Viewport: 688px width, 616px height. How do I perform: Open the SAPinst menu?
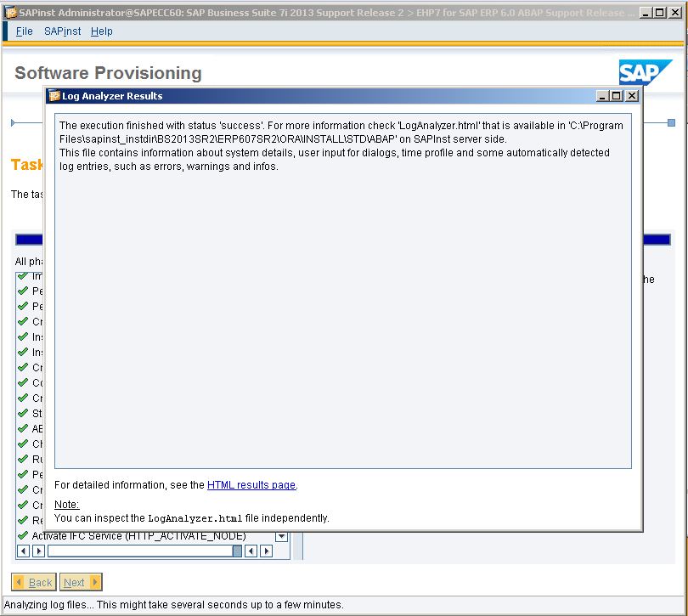click(x=62, y=31)
